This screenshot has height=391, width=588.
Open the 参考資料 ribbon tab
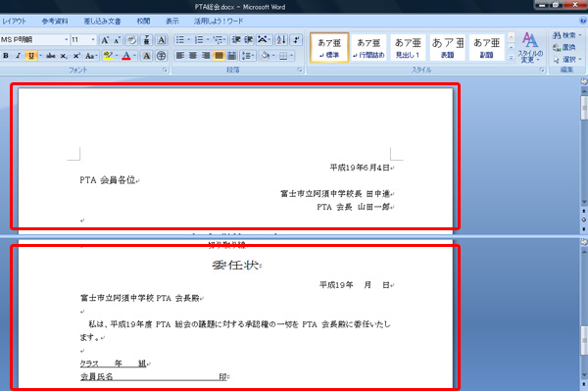coord(55,22)
